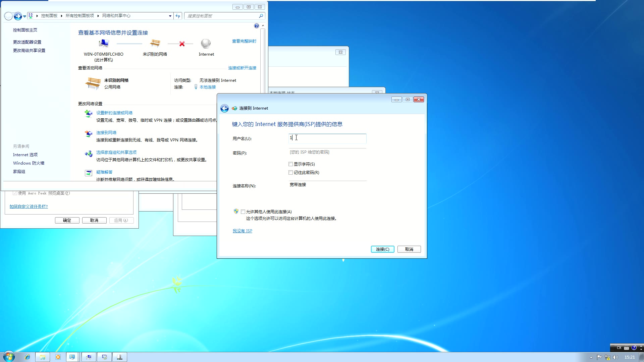Click the back arrow in Connect to Internet wizard
This screenshot has width=644, height=362.
(224, 108)
